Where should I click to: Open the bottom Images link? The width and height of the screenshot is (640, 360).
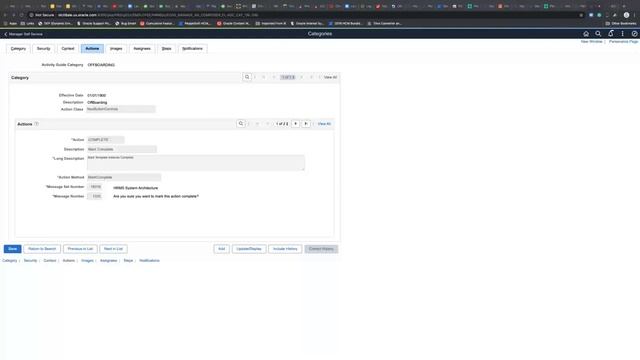[x=87, y=261]
